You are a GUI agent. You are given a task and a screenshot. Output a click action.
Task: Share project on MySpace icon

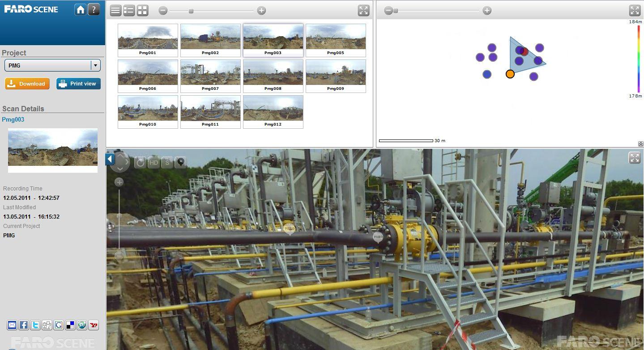pyautogui.click(x=47, y=325)
